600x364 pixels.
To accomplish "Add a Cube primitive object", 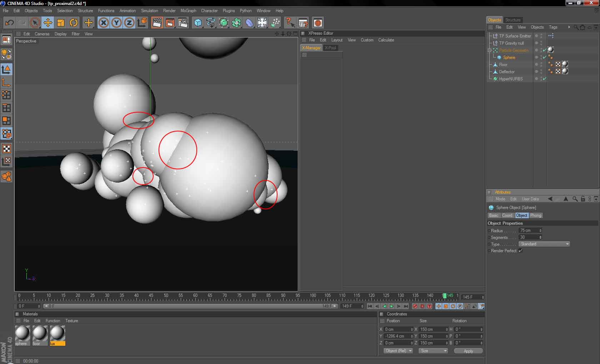I will [x=197, y=23].
